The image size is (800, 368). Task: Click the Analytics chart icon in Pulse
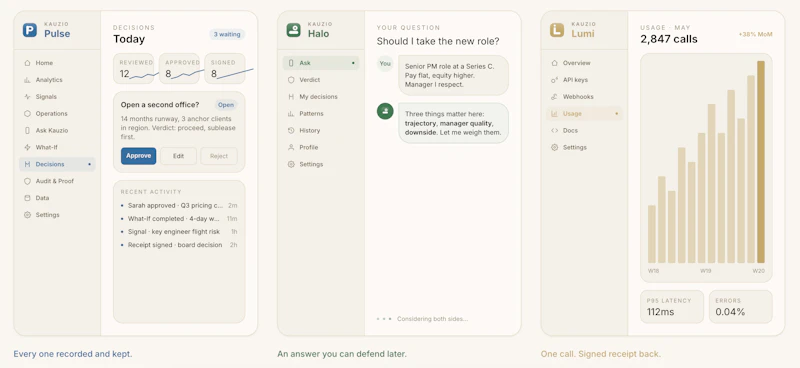tap(27, 80)
